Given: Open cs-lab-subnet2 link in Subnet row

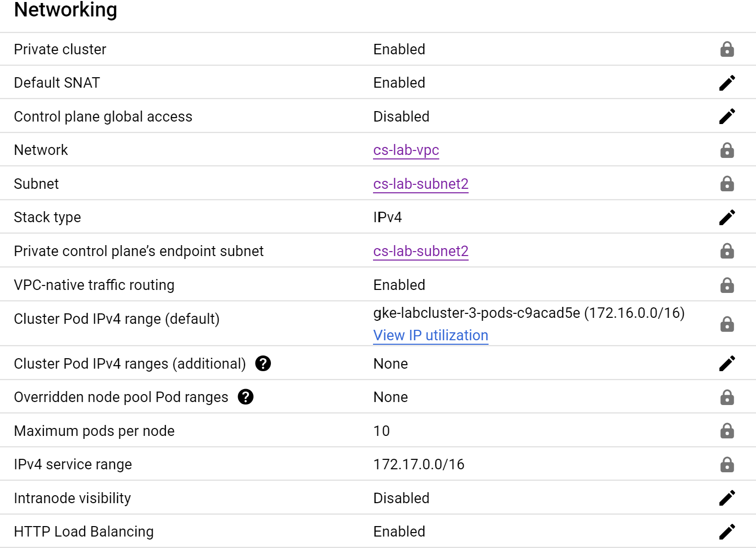Looking at the screenshot, I should [421, 184].
